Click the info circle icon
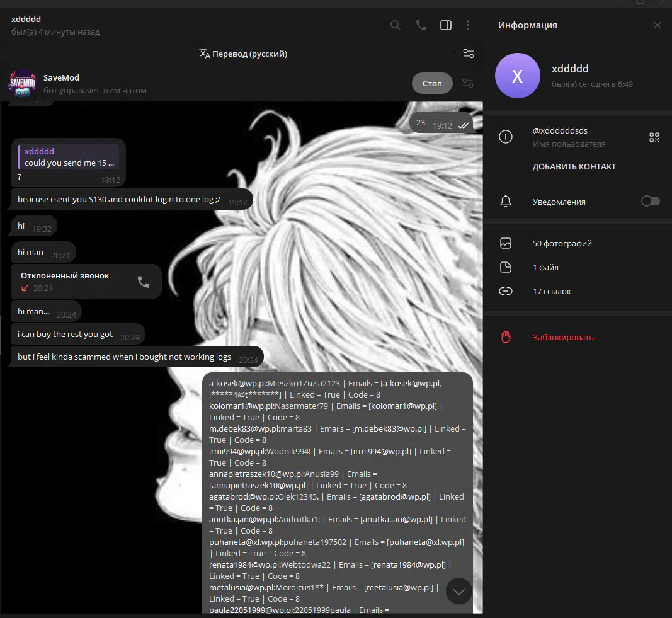Viewport: 672px width, 618px height. coord(506,137)
